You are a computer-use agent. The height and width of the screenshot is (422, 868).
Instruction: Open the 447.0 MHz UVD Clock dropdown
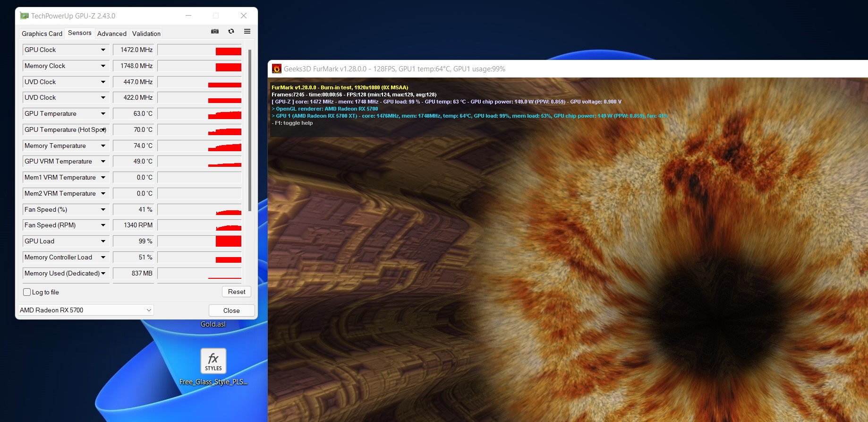(103, 82)
